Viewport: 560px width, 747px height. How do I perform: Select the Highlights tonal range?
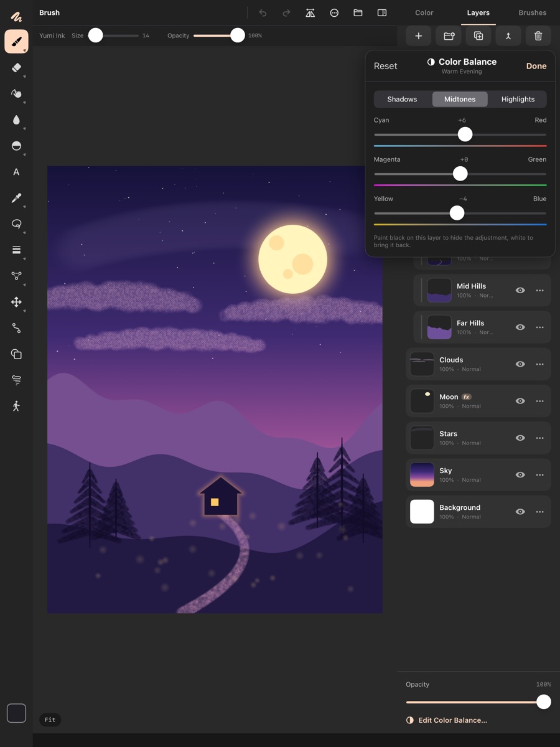(518, 99)
